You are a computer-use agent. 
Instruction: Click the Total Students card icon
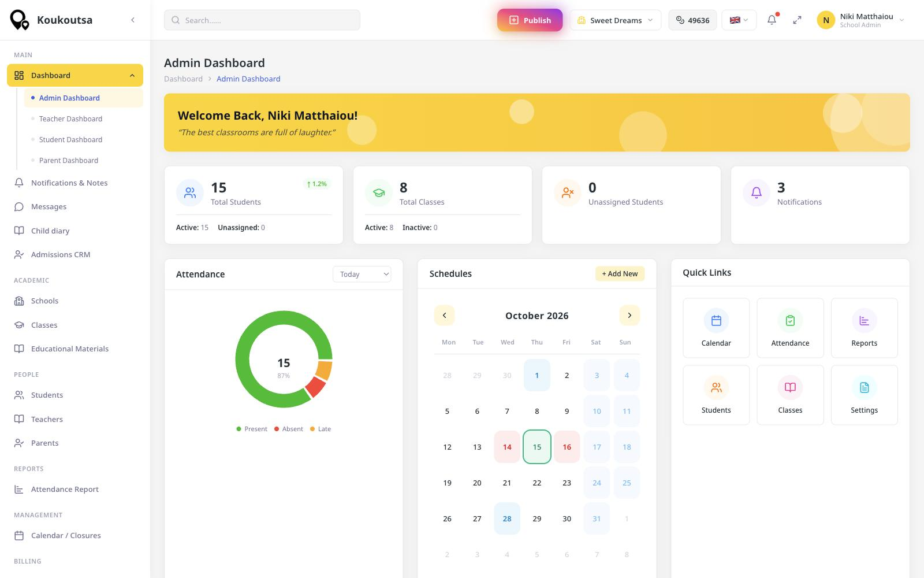pyautogui.click(x=190, y=193)
